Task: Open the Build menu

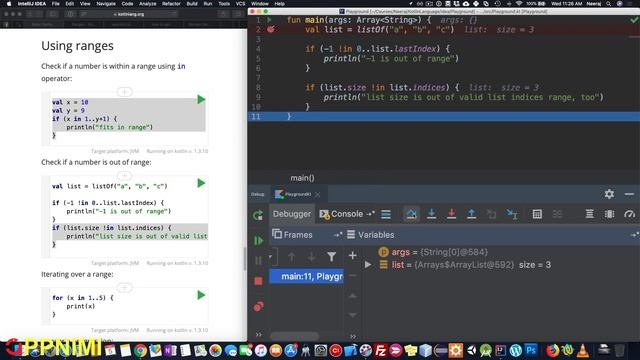Action: tap(192, 4)
